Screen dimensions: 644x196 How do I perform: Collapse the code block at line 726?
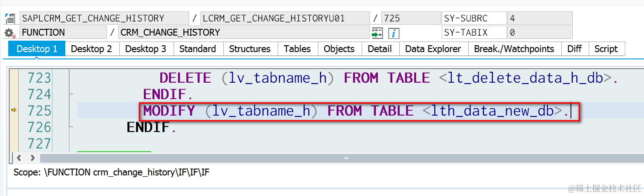(71, 127)
